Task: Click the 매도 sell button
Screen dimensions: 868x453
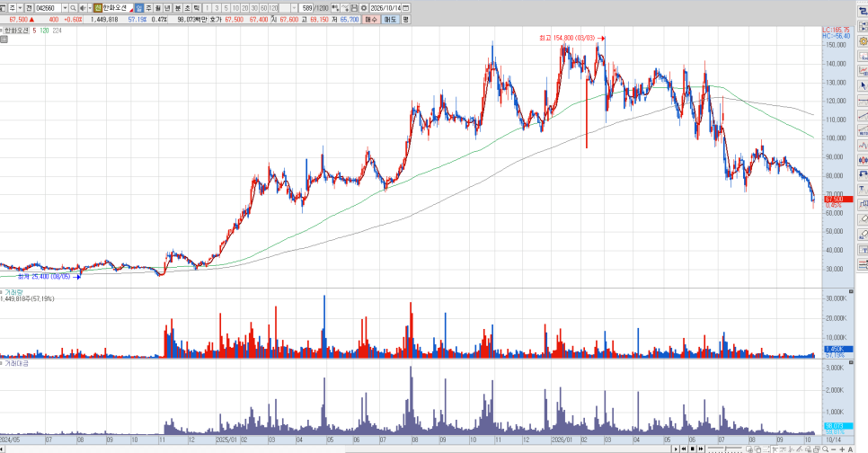Action: (x=390, y=20)
